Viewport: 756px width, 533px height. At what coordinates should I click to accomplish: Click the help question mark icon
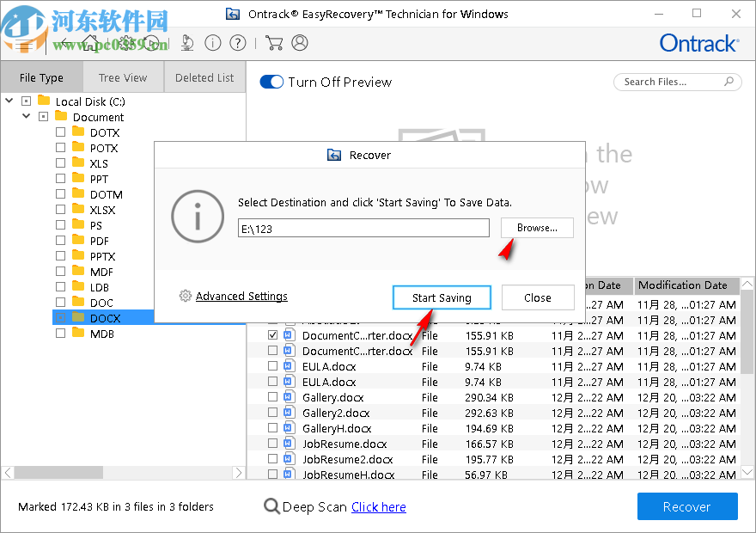pos(238,42)
